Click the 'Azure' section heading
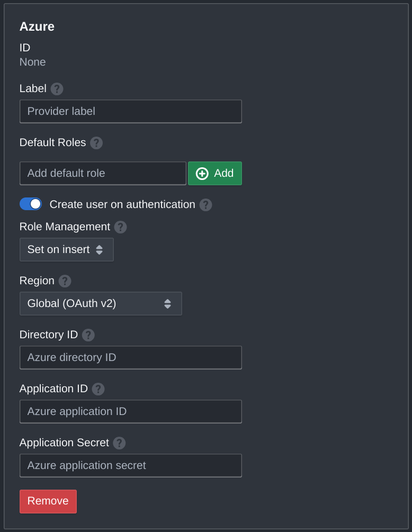This screenshot has width=412, height=532. 37,26
